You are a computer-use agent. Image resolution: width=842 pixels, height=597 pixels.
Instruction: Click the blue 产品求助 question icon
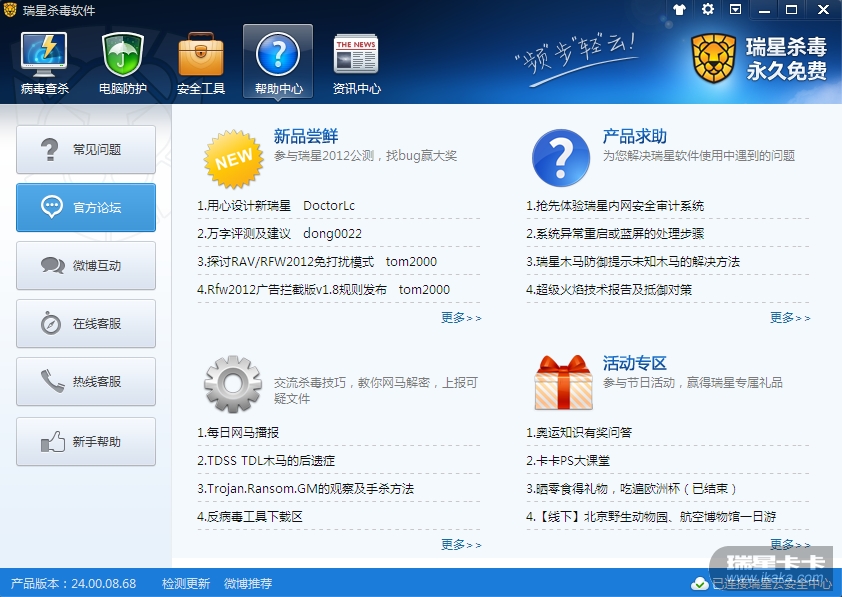pyautogui.click(x=561, y=158)
